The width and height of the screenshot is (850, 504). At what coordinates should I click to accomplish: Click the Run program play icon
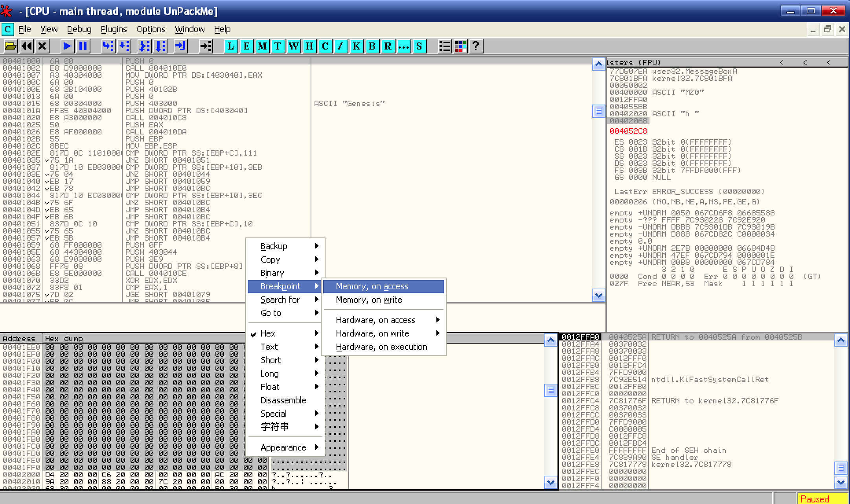(x=67, y=46)
